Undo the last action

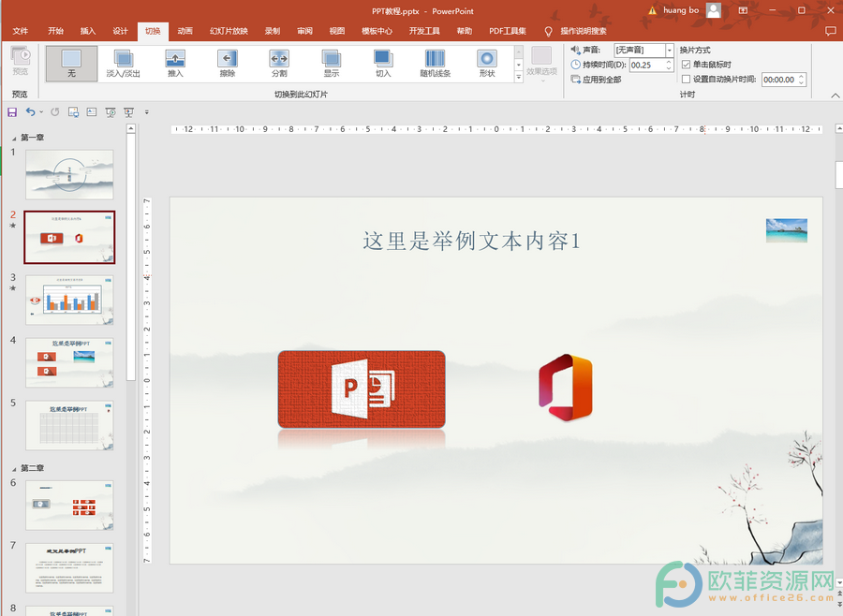click(31, 111)
